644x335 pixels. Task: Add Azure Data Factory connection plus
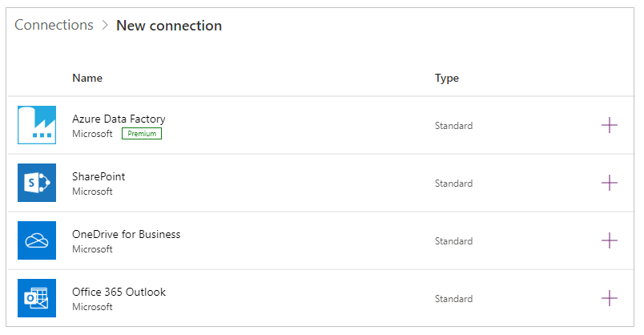(x=609, y=125)
